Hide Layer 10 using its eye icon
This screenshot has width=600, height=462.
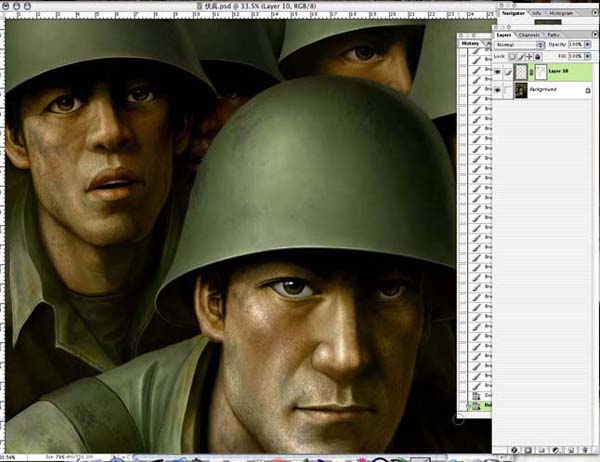point(497,72)
